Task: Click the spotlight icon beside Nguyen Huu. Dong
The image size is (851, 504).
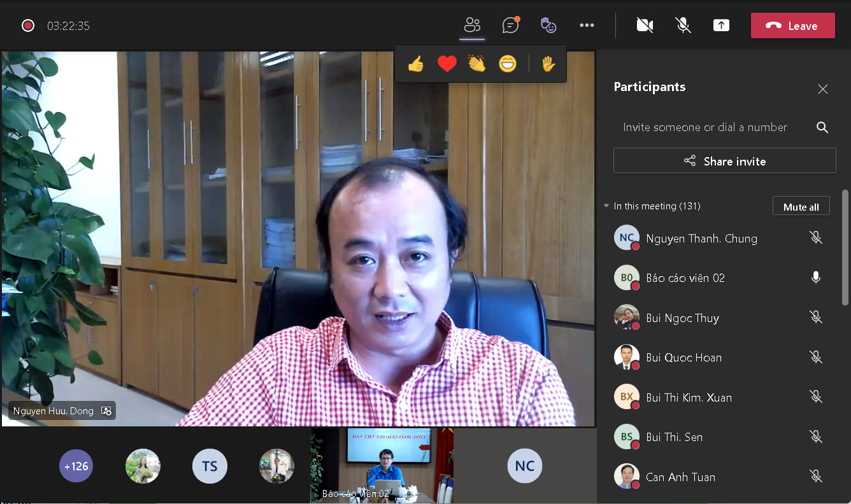Action: click(106, 411)
